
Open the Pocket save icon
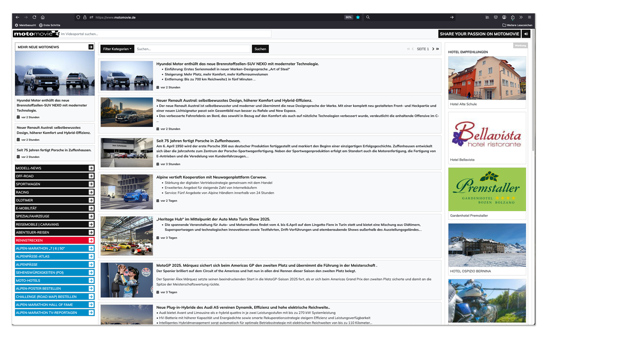coord(496,17)
